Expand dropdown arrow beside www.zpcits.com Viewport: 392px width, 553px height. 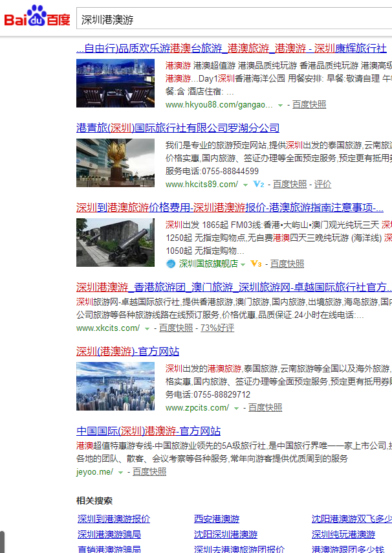pos(236,409)
